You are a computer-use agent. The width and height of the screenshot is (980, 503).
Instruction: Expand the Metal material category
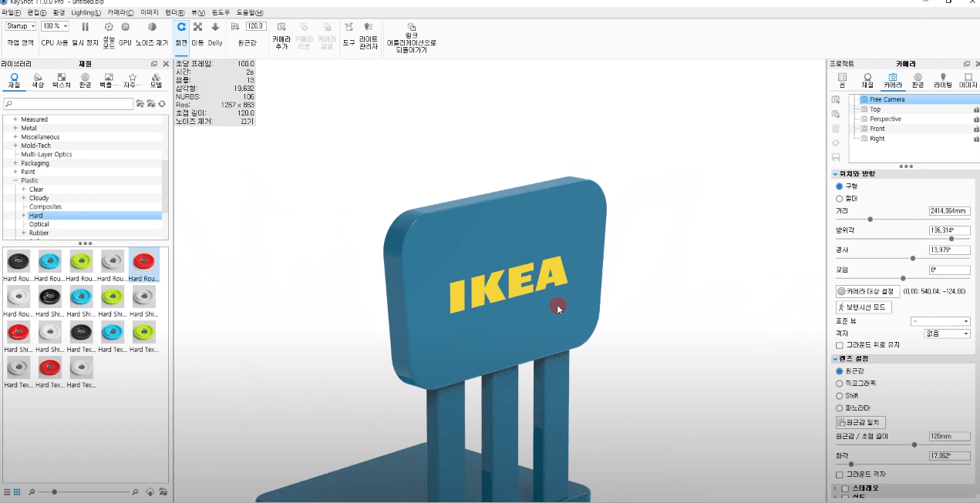click(15, 128)
